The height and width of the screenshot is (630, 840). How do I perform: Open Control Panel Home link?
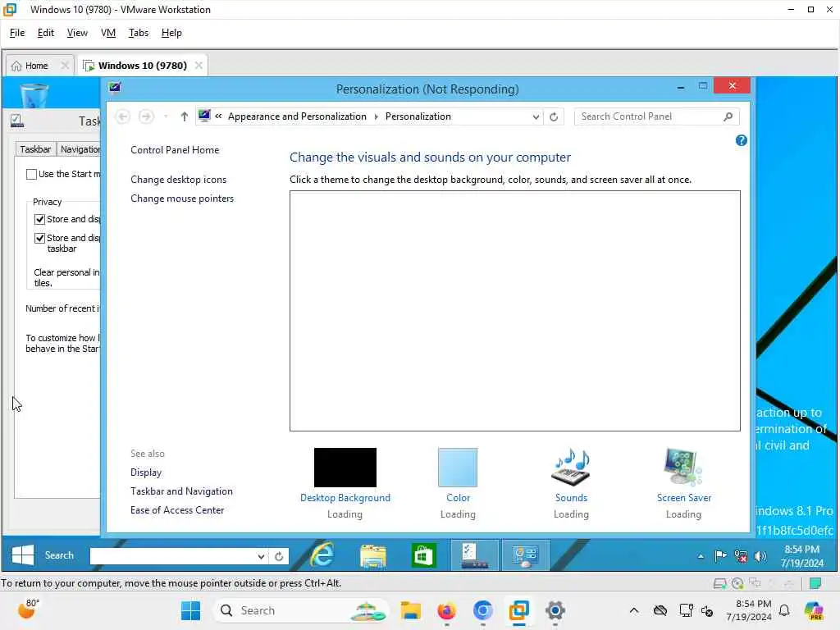coord(175,150)
